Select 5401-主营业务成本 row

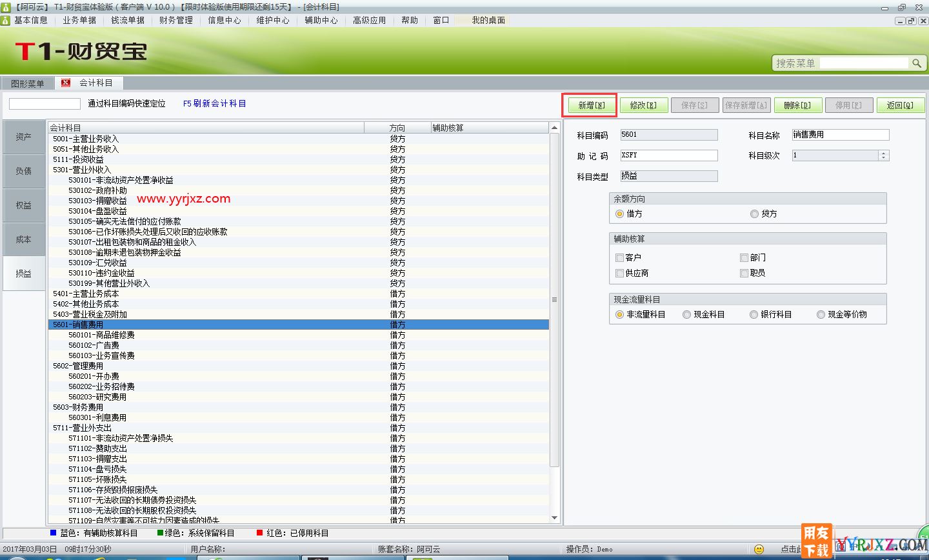pyautogui.click(x=299, y=294)
